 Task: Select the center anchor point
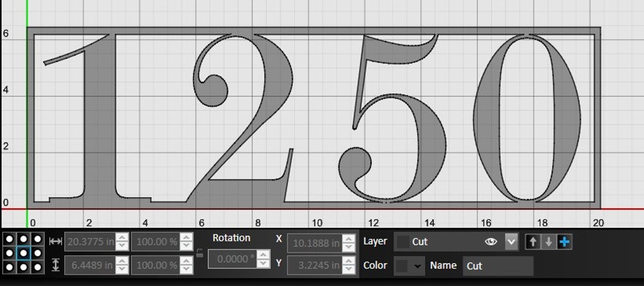24,253
